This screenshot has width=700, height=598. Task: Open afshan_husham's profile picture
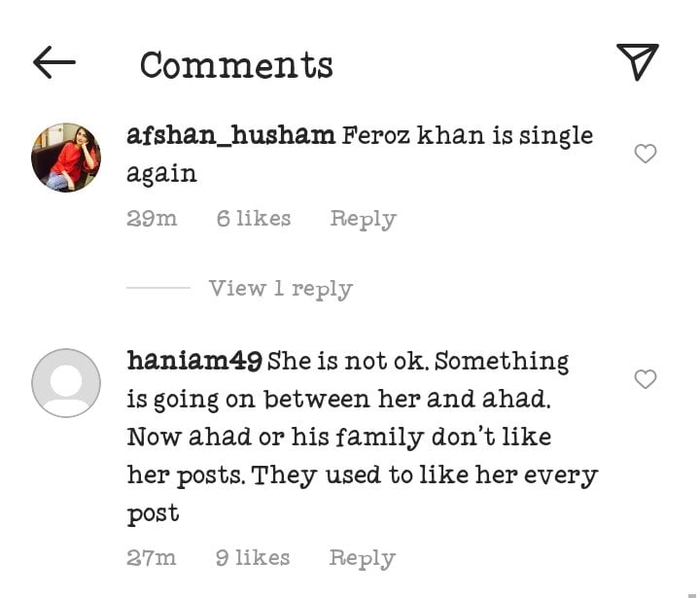pos(66,157)
